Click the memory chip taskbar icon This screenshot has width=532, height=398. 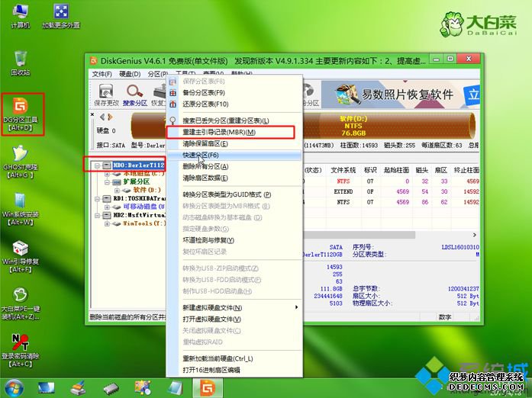(x=111, y=389)
